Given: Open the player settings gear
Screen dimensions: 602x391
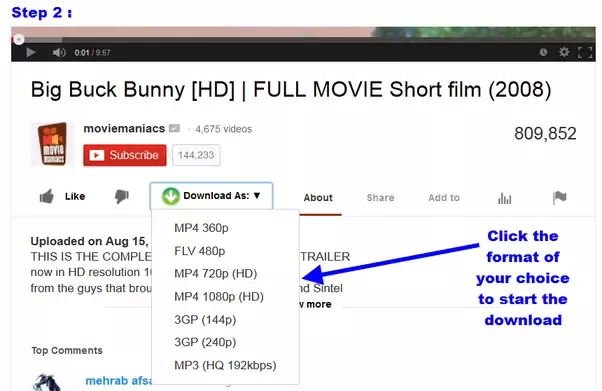Looking at the screenshot, I should pos(564,52).
